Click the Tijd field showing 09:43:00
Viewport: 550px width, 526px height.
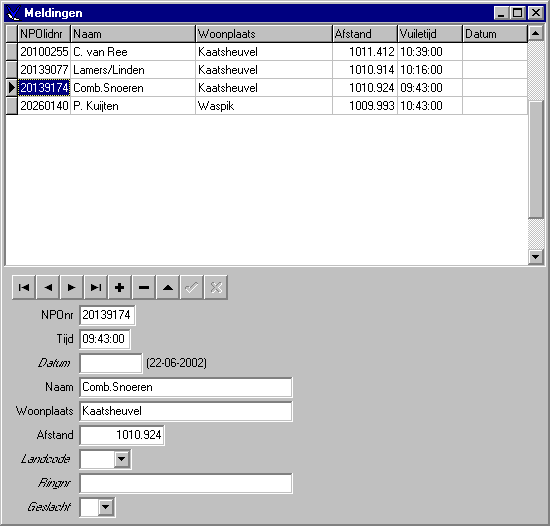[x=105, y=339]
